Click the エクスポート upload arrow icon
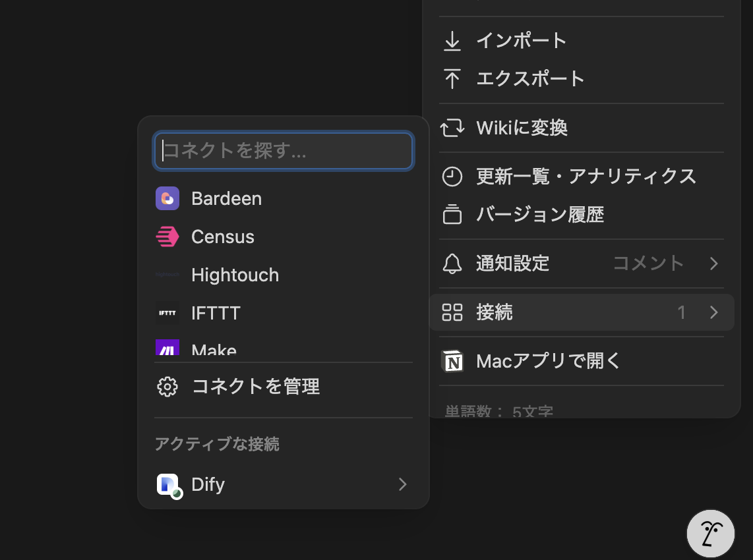 [x=452, y=78]
